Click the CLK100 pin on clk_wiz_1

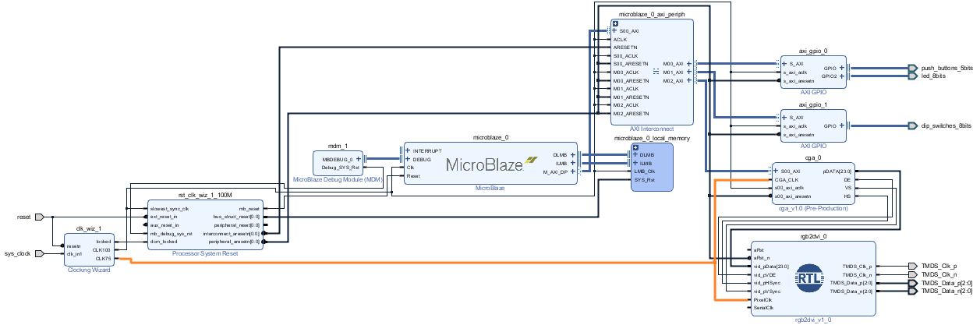[102, 251]
